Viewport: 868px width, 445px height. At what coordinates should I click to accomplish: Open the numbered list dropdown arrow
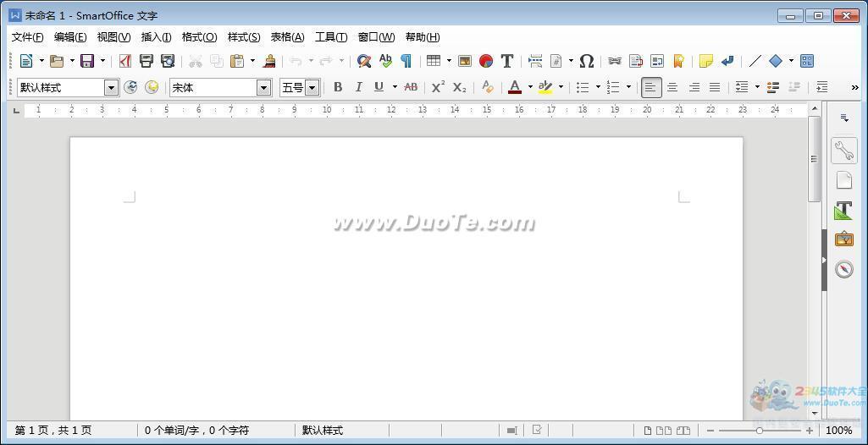tap(628, 87)
